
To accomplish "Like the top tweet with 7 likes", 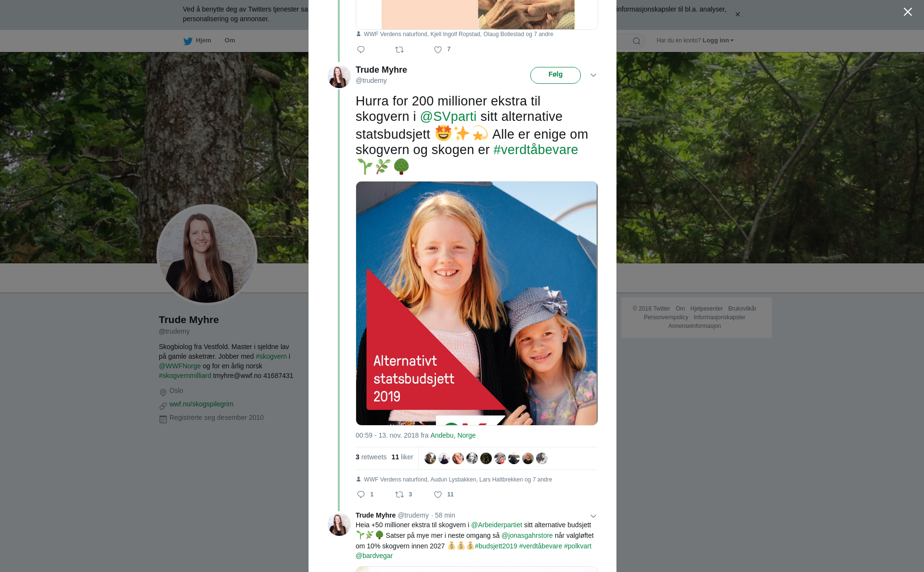I will tap(438, 50).
